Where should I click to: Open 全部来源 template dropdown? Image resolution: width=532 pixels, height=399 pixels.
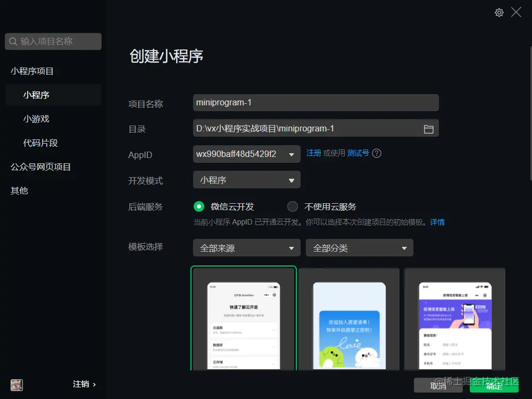[247, 248]
